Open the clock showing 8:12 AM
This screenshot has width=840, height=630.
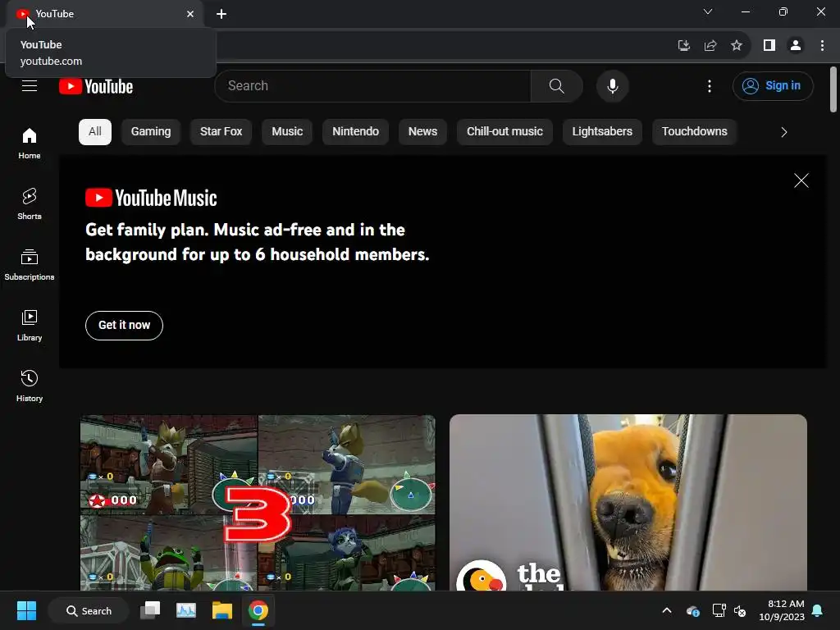tap(782, 610)
